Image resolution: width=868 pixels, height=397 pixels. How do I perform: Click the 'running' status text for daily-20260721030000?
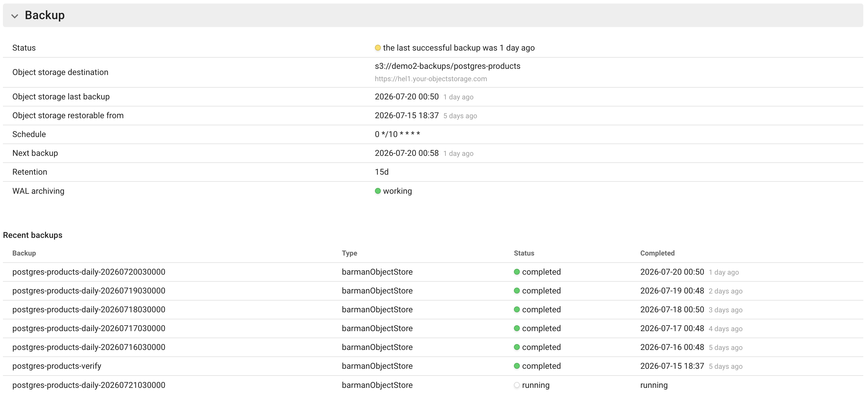click(536, 385)
